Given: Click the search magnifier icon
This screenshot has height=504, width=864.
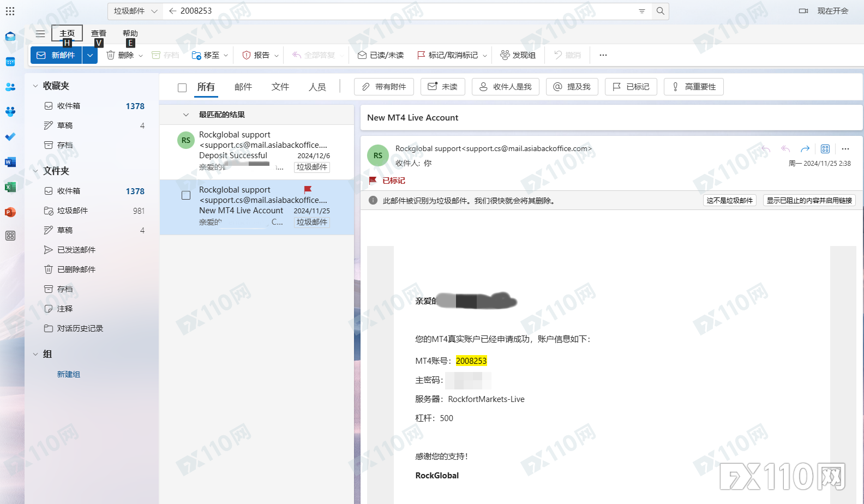Looking at the screenshot, I should (660, 11).
